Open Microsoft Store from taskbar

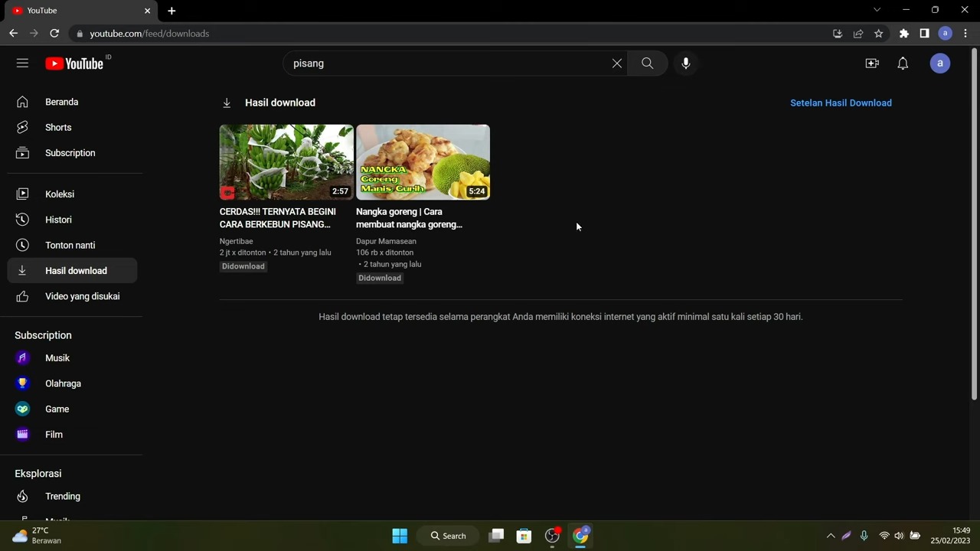pos(524,536)
